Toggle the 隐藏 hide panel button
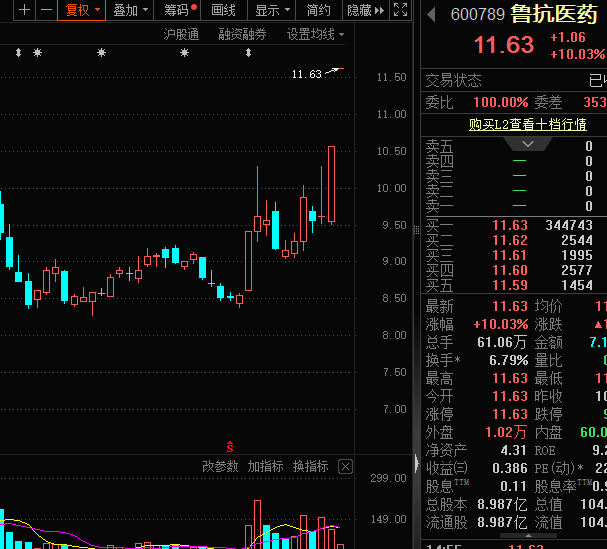Viewport: 607px width, 549px height. (x=365, y=10)
